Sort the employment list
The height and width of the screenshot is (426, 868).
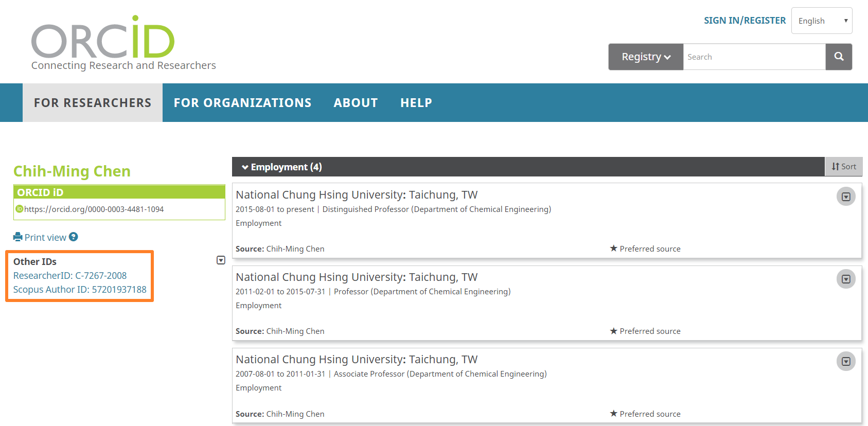click(x=844, y=167)
